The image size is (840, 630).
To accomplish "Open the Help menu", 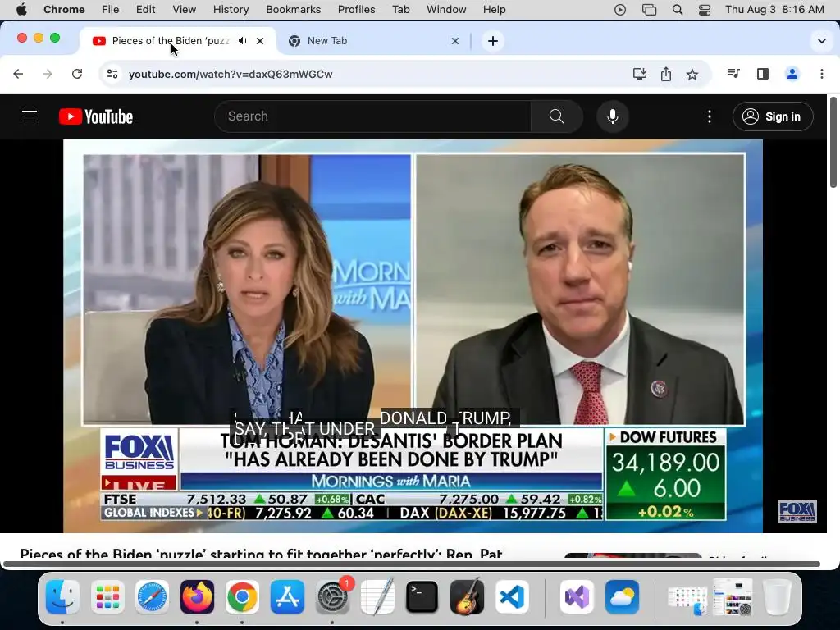I will click(x=494, y=9).
